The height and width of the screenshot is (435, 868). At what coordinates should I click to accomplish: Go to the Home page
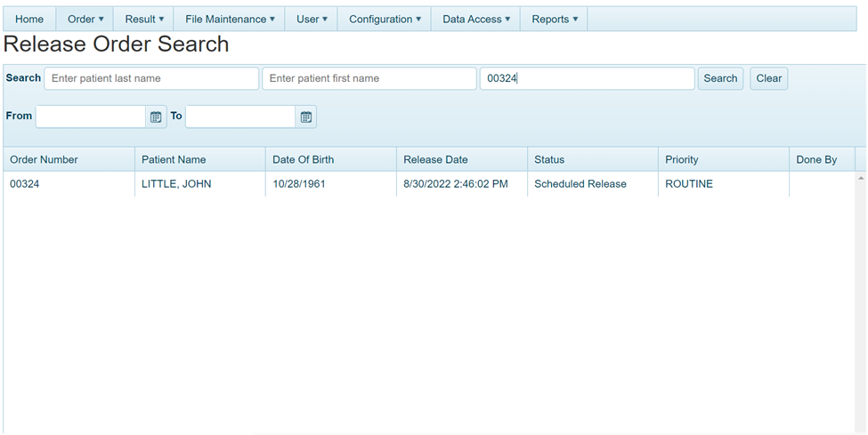coord(29,19)
